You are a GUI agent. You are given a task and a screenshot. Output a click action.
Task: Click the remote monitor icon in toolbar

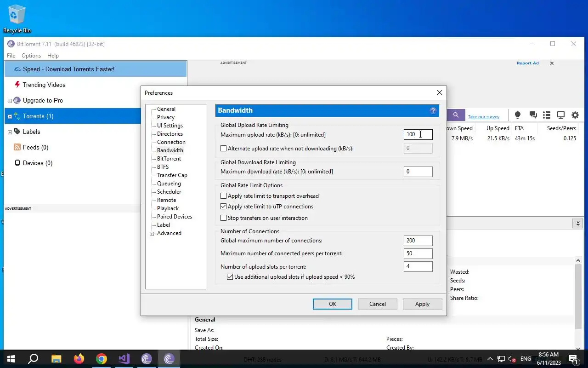[561, 115]
